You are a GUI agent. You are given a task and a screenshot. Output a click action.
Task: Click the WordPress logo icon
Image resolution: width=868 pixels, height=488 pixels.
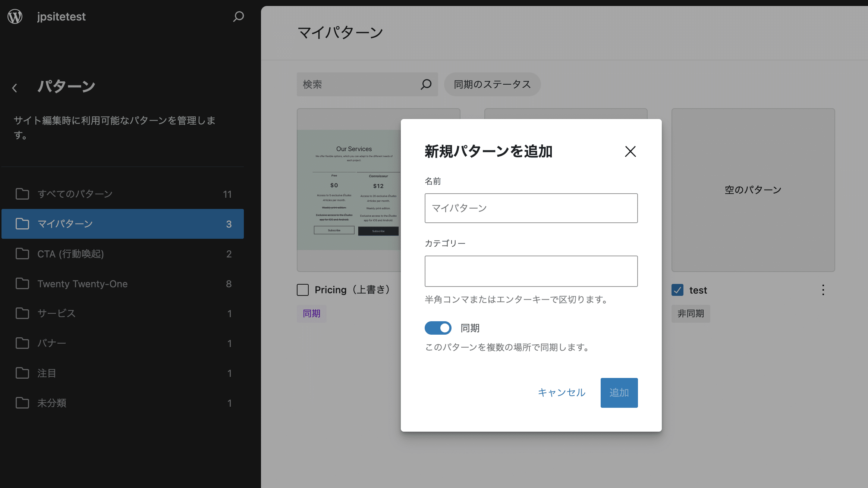click(15, 16)
